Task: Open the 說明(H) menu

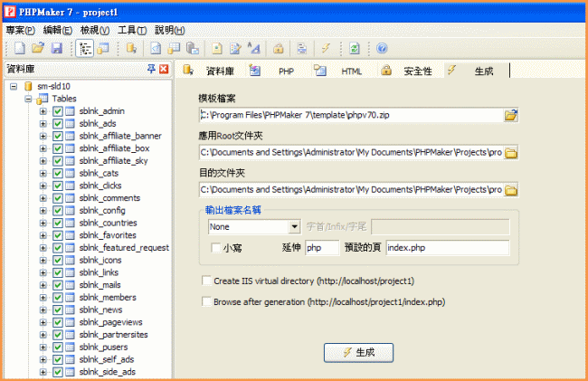Action: tap(169, 30)
